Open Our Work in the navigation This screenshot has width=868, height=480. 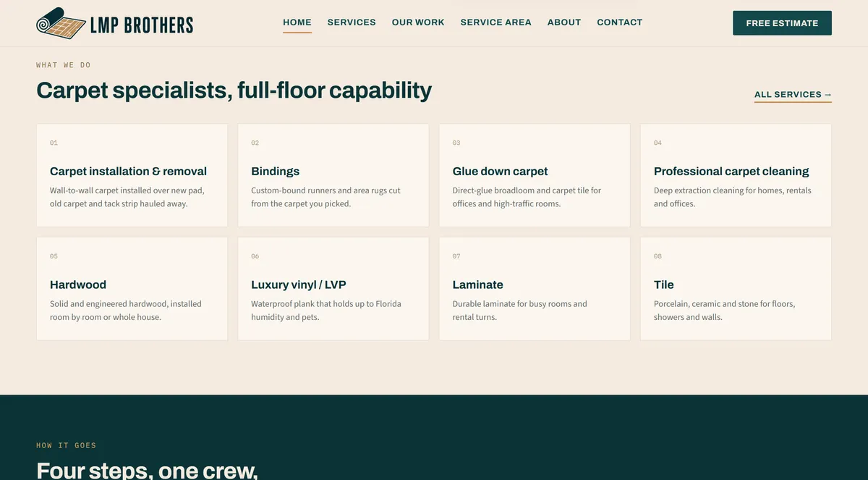[x=418, y=22]
